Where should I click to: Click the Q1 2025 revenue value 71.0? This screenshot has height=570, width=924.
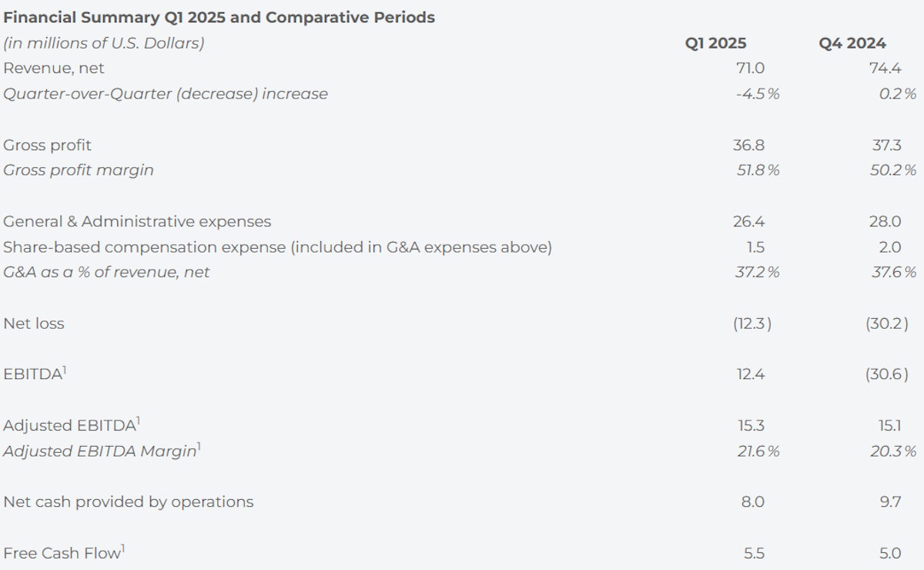click(x=749, y=69)
